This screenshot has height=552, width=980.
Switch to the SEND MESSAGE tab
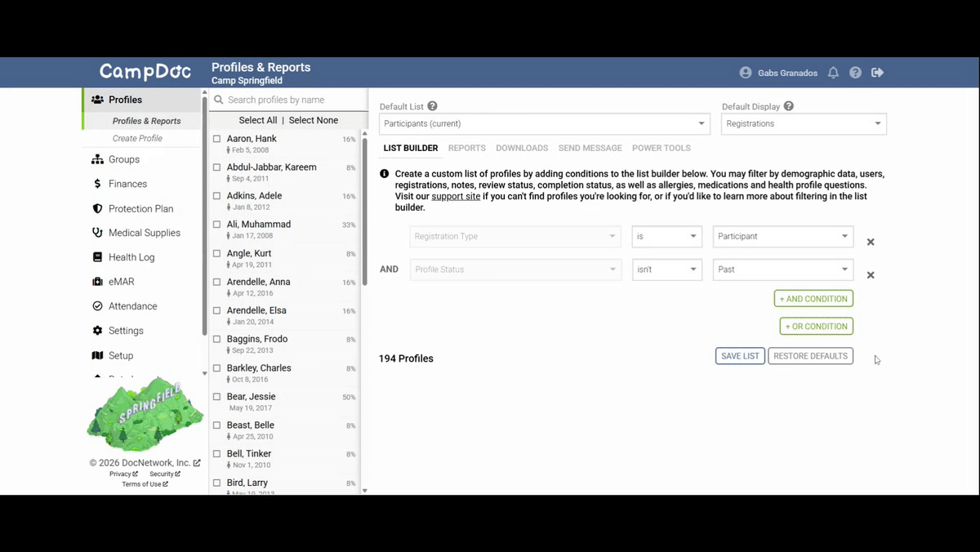(x=590, y=148)
